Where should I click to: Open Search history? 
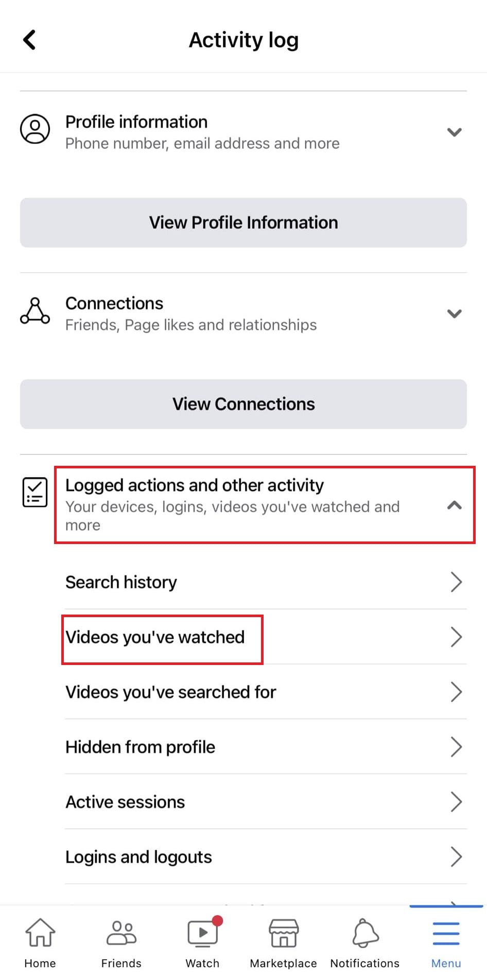tap(266, 582)
